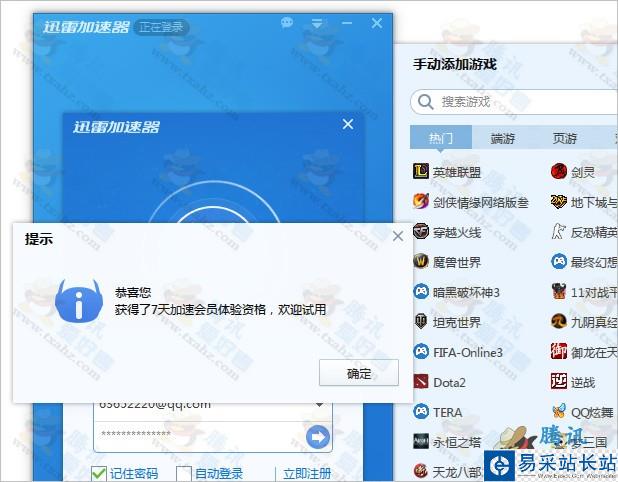Minimize the 迅雷加速器 main window
Viewport: 618px width, 482px height.
[x=347, y=23]
